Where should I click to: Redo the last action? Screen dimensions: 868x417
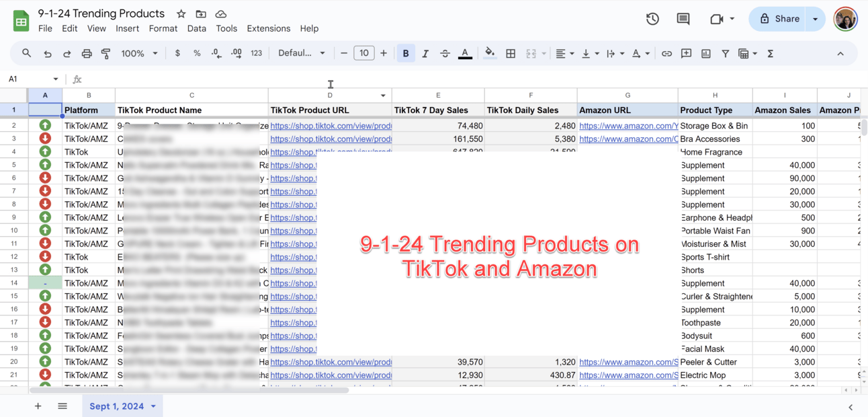(67, 53)
